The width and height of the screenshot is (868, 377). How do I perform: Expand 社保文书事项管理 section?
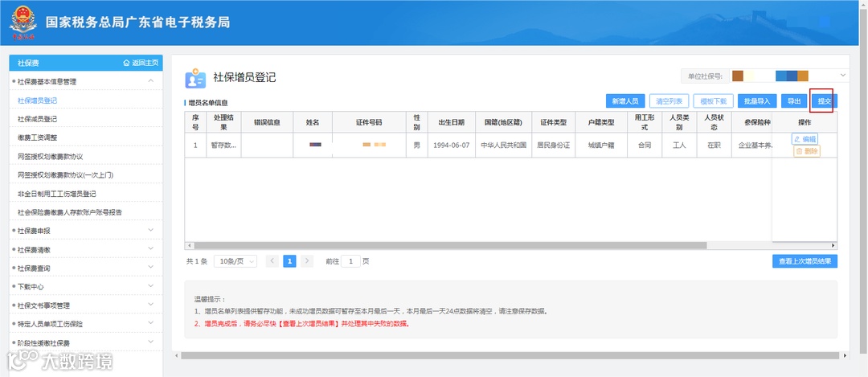(x=150, y=305)
